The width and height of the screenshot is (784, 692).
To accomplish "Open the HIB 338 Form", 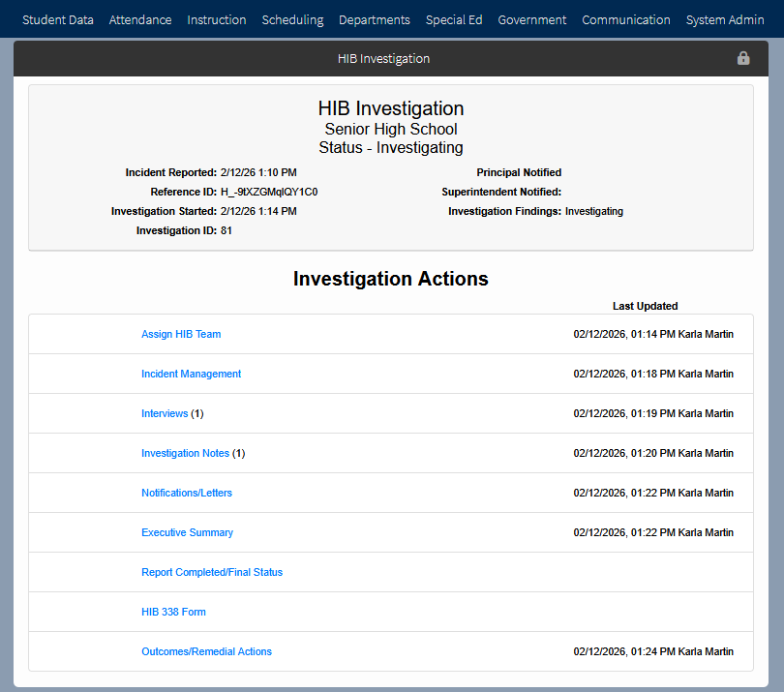I will coord(173,612).
